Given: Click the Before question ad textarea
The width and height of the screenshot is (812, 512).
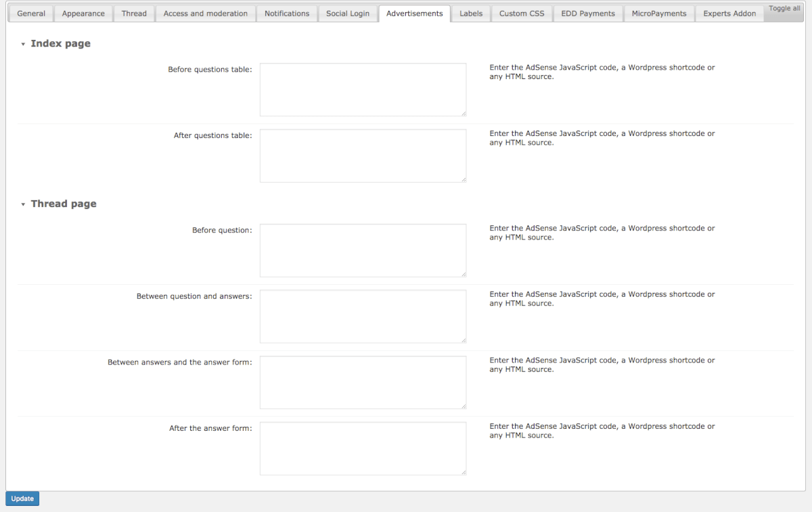Looking at the screenshot, I should click(363, 250).
